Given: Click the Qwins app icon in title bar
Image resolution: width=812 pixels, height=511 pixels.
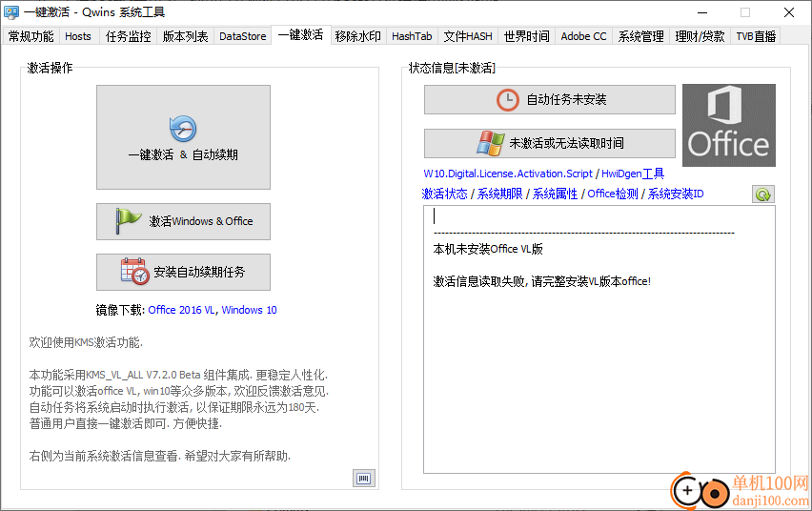Looking at the screenshot, I should [10, 12].
